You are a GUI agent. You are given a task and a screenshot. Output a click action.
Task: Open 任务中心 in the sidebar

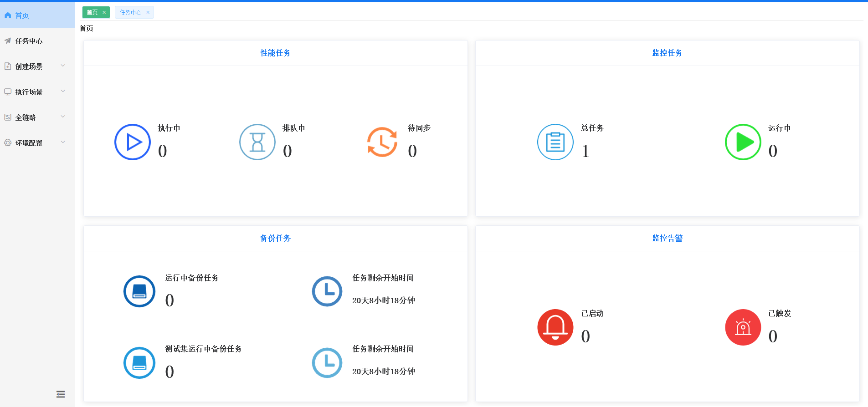tap(29, 41)
